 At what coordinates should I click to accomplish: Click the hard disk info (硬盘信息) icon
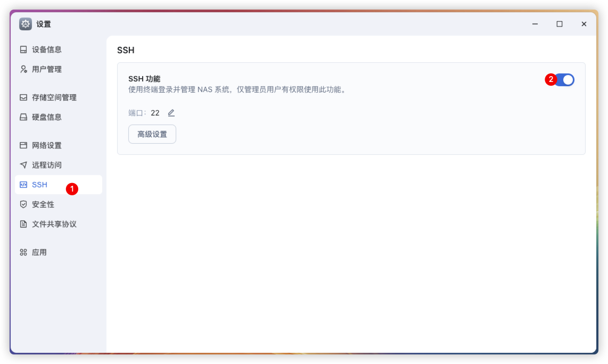click(23, 117)
